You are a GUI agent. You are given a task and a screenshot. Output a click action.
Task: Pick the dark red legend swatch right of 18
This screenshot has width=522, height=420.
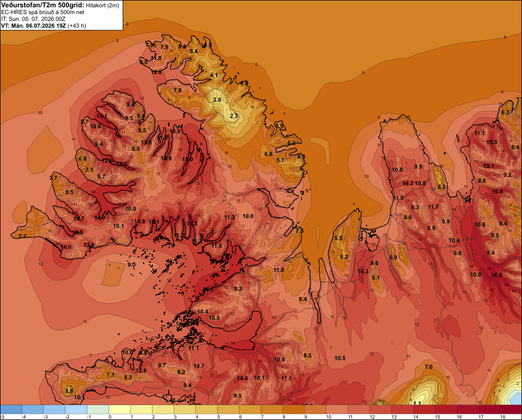point(511,410)
